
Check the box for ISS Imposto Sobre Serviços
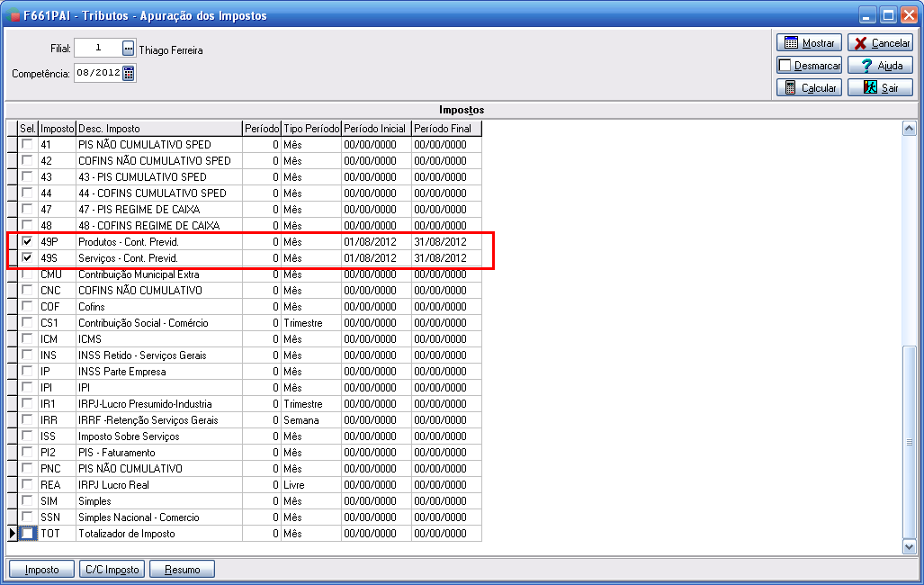pyautogui.click(x=27, y=436)
